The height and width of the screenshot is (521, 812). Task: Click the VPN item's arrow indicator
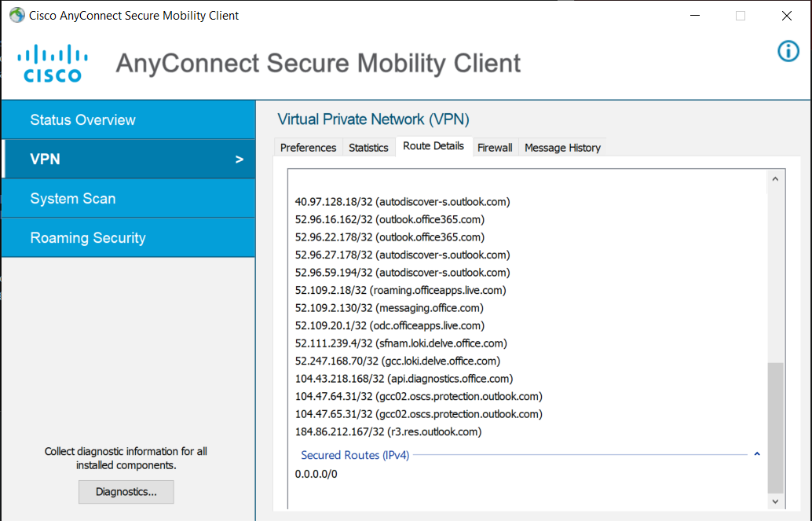pos(240,160)
